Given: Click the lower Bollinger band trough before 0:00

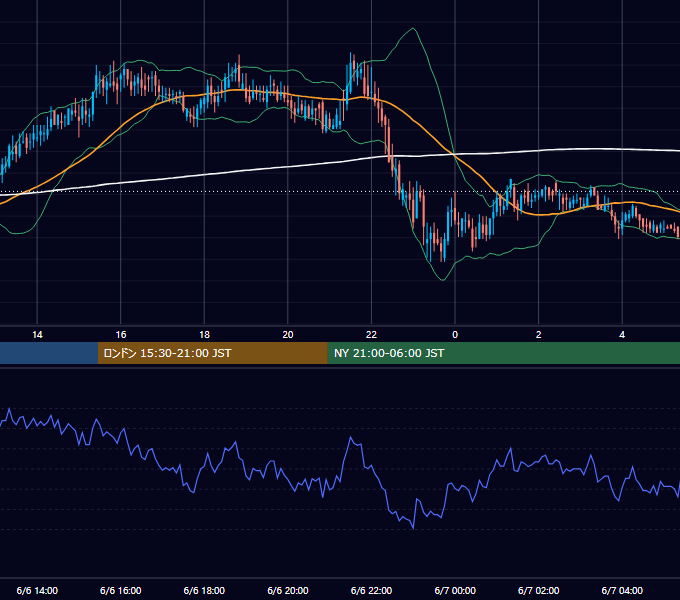Looking at the screenshot, I should [x=443, y=280].
